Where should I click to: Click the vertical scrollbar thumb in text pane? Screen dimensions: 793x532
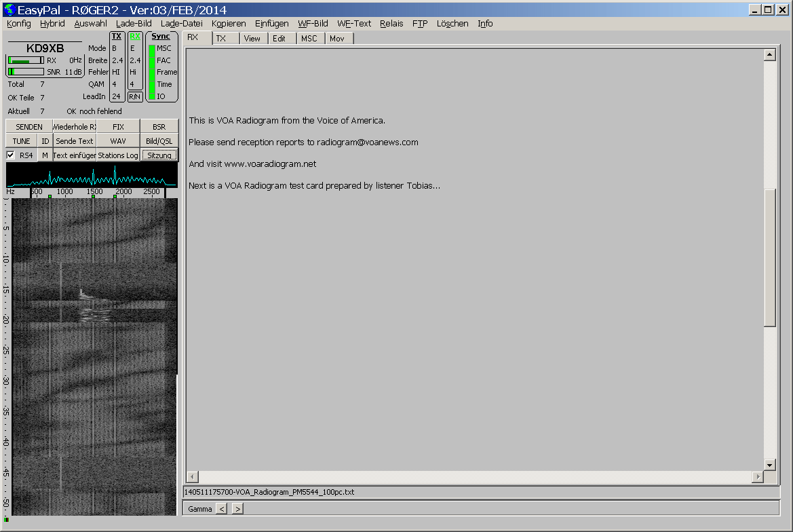(769, 258)
